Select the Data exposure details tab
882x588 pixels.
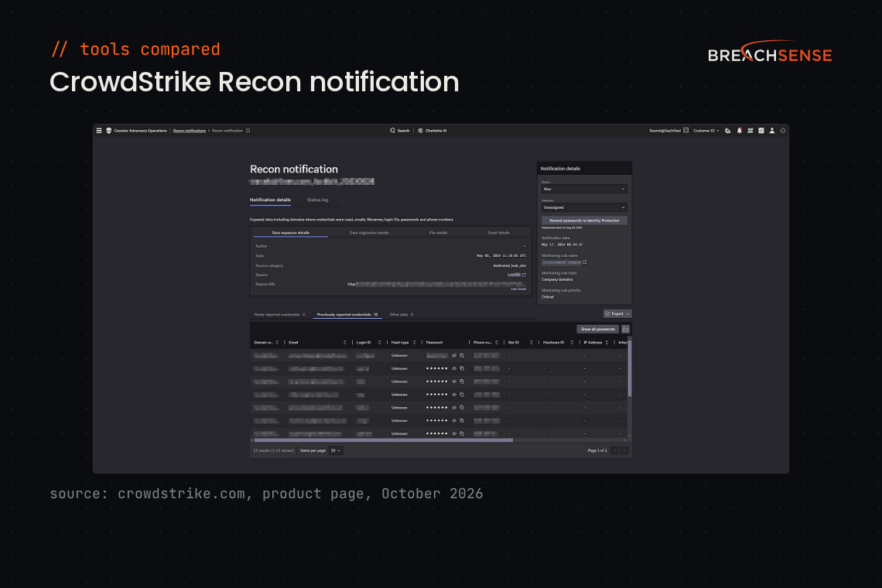(x=290, y=232)
